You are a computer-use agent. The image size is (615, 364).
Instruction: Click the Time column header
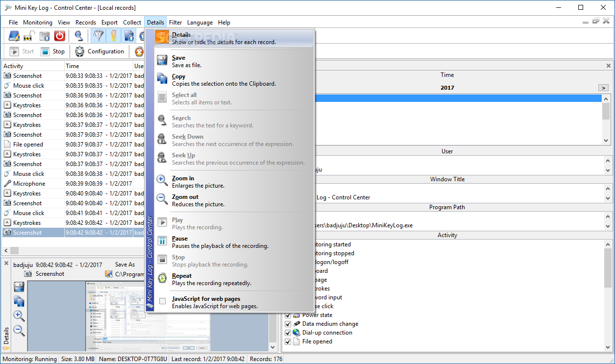point(98,66)
